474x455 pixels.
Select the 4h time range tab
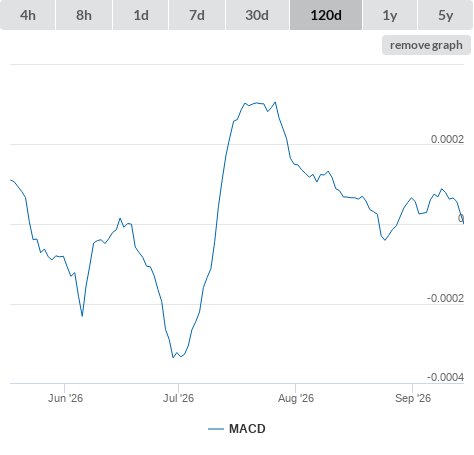pyautogui.click(x=28, y=15)
